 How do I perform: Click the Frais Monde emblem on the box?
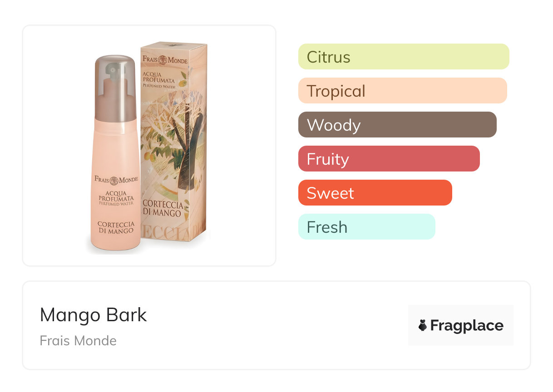pos(163,59)
